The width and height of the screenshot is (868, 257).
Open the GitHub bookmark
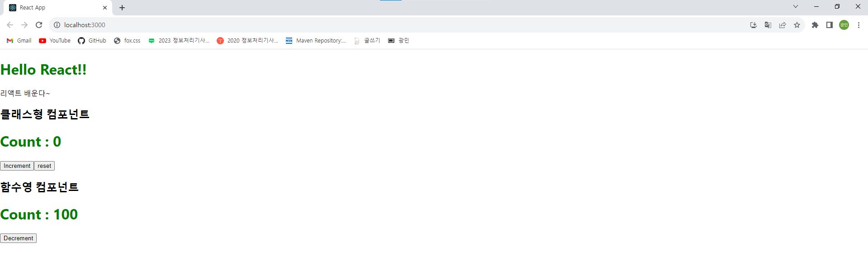(92, 41)
